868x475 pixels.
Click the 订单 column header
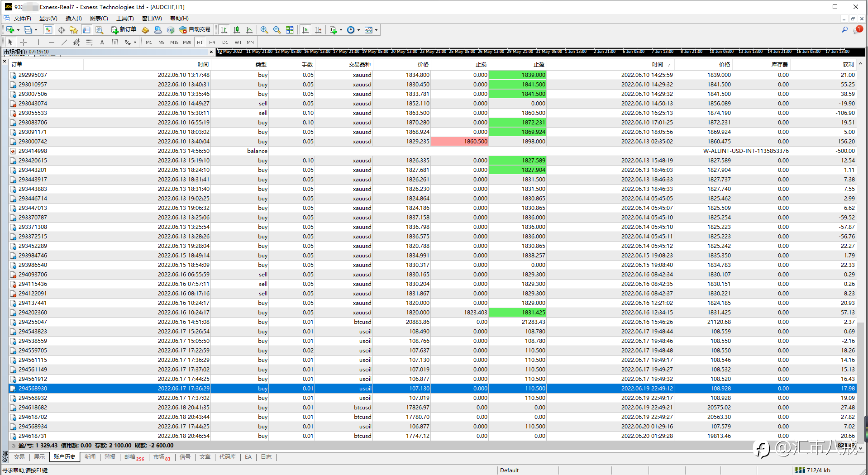pos(46,65)
